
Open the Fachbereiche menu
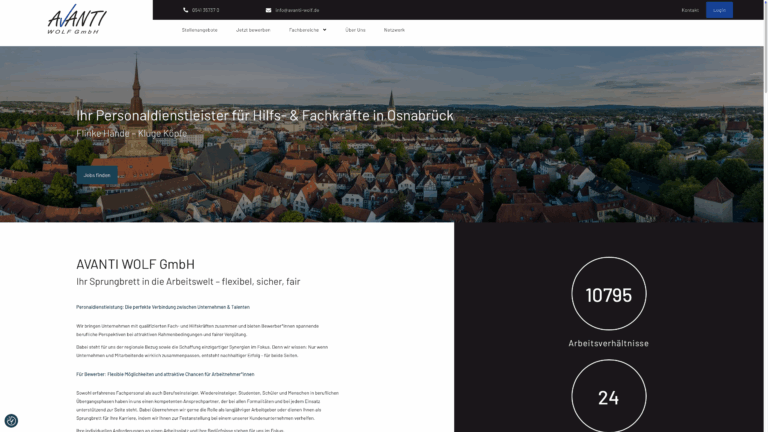pyautogui.click(x=304, y=30)
